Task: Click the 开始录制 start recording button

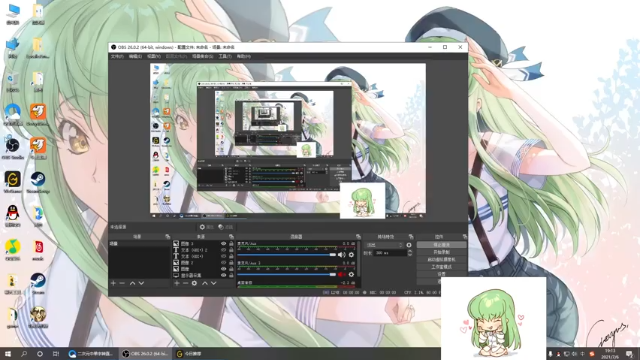Action: (x=441, y=252)
